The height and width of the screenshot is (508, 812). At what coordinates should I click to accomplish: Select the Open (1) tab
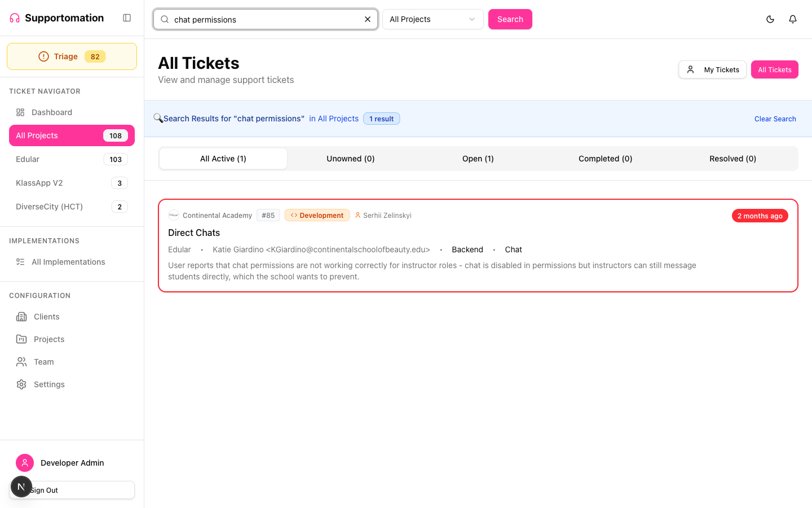(x=478, y=159)
